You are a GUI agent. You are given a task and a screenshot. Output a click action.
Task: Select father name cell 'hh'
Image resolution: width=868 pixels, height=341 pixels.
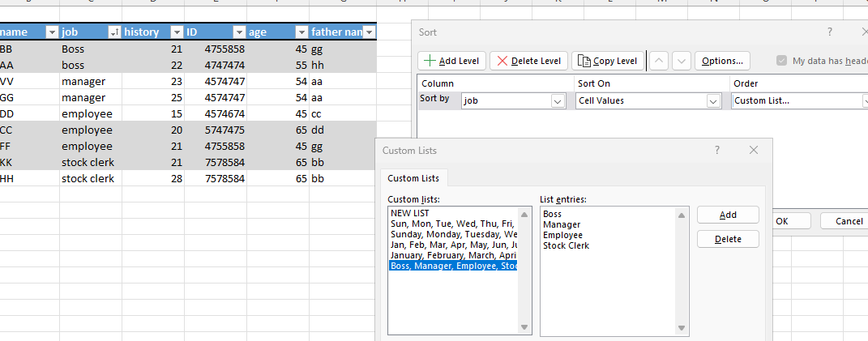click(343, 66)
